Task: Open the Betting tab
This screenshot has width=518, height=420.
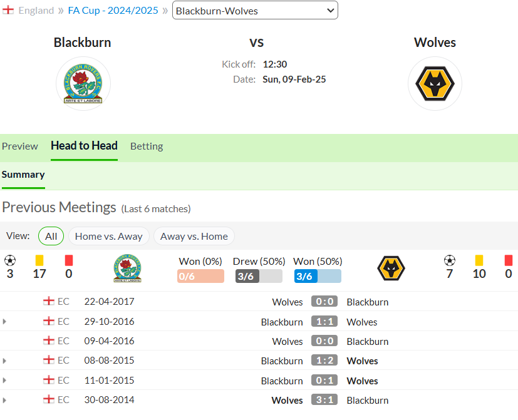Action: pos(147,146)
